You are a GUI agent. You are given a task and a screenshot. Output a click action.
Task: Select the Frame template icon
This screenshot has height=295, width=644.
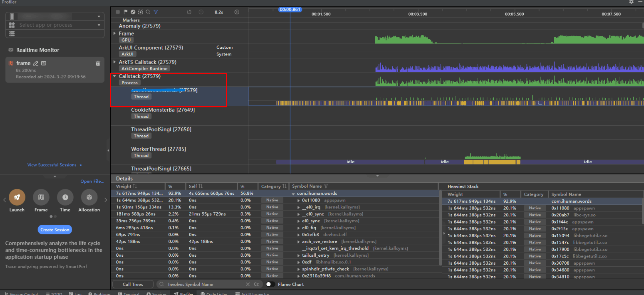[41, 197]
